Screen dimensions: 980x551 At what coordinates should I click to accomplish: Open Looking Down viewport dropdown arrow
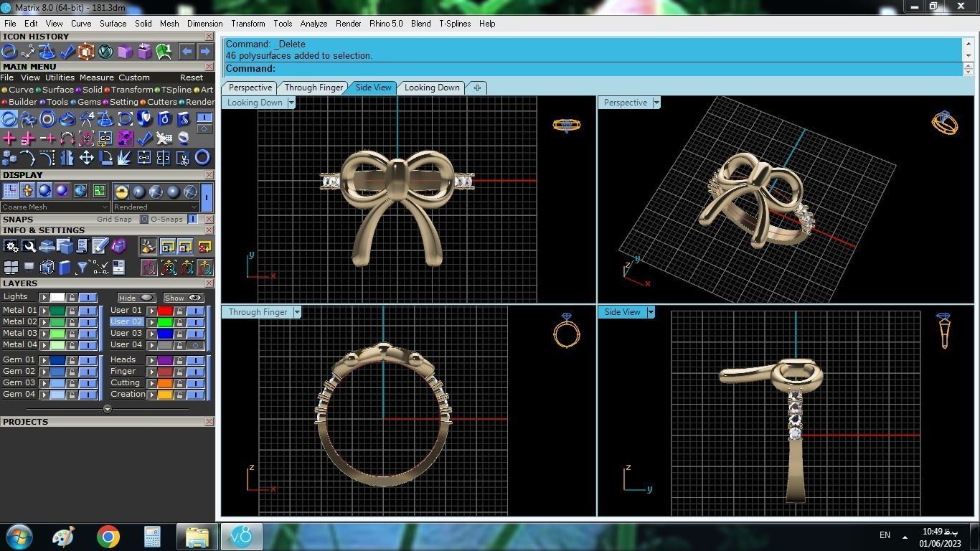point(291,103)
